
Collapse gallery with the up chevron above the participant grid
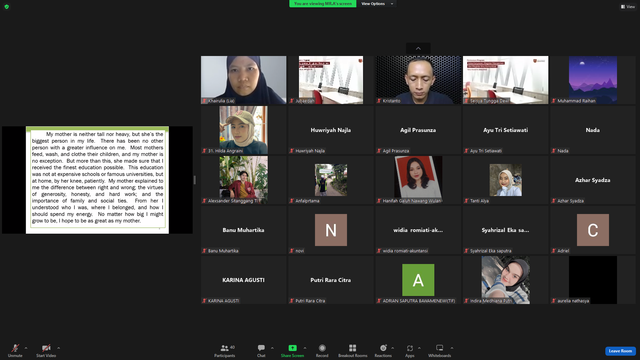click(x=418, y=49)
